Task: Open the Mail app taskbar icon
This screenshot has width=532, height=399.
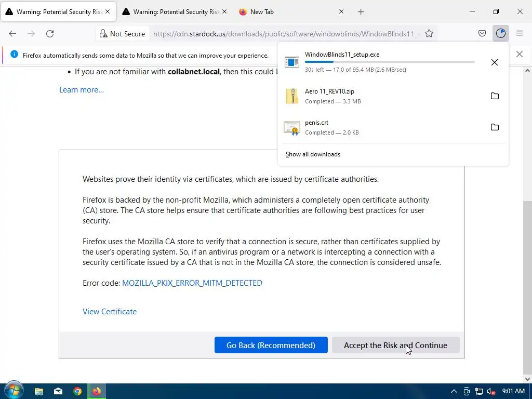Action: pyautogui.click(x=58, y=391)
